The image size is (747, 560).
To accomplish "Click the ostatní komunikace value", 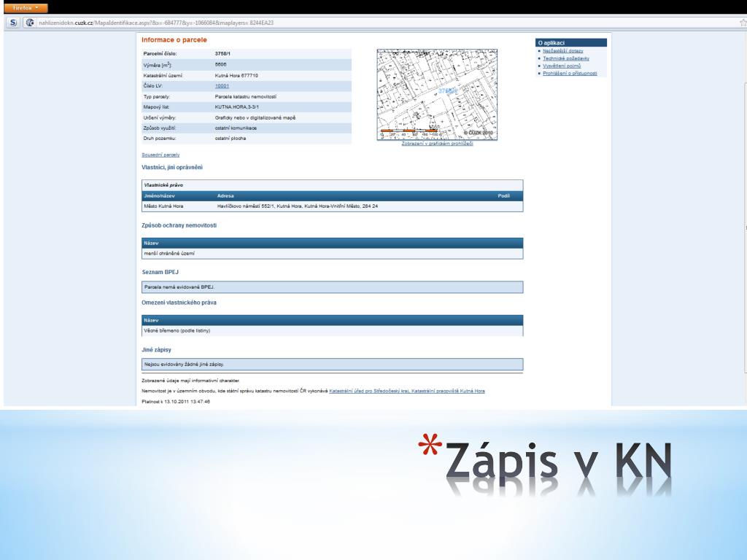I will click(236, 128).
